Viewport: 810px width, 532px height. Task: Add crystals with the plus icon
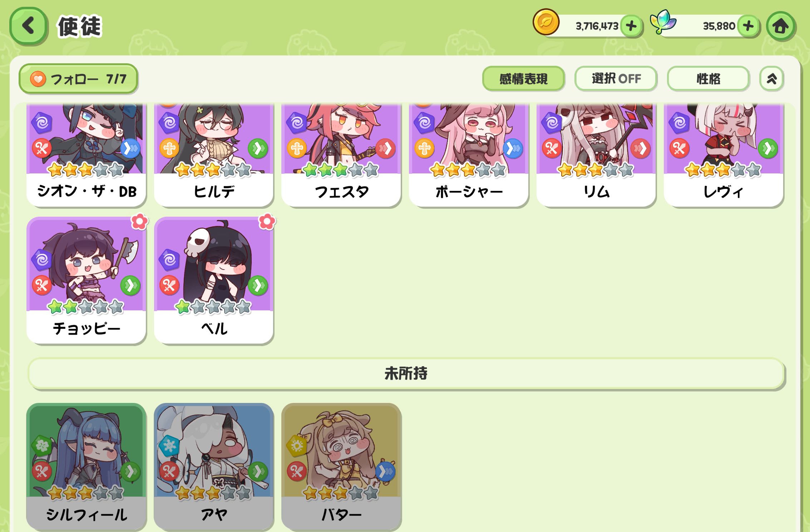(748, 26)
